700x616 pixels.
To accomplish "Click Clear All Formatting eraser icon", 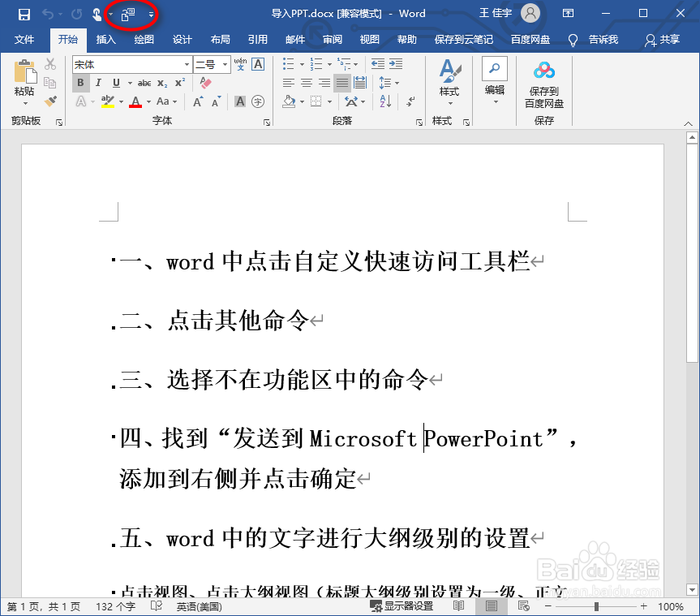I will coord(205,83).
